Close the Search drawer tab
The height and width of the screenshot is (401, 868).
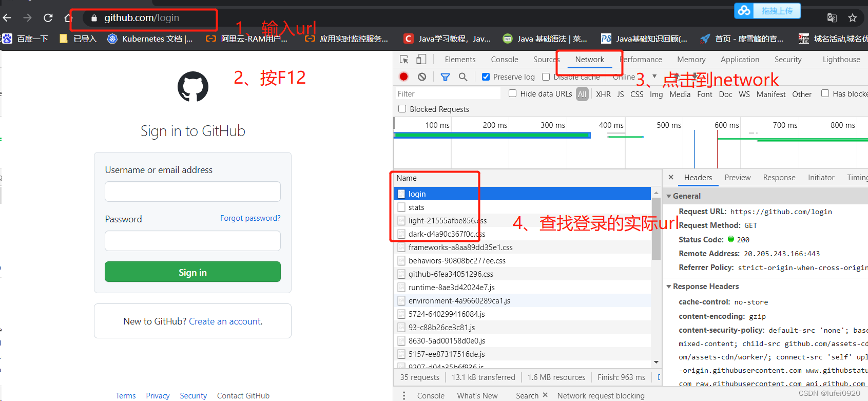(x=545, y=395)
